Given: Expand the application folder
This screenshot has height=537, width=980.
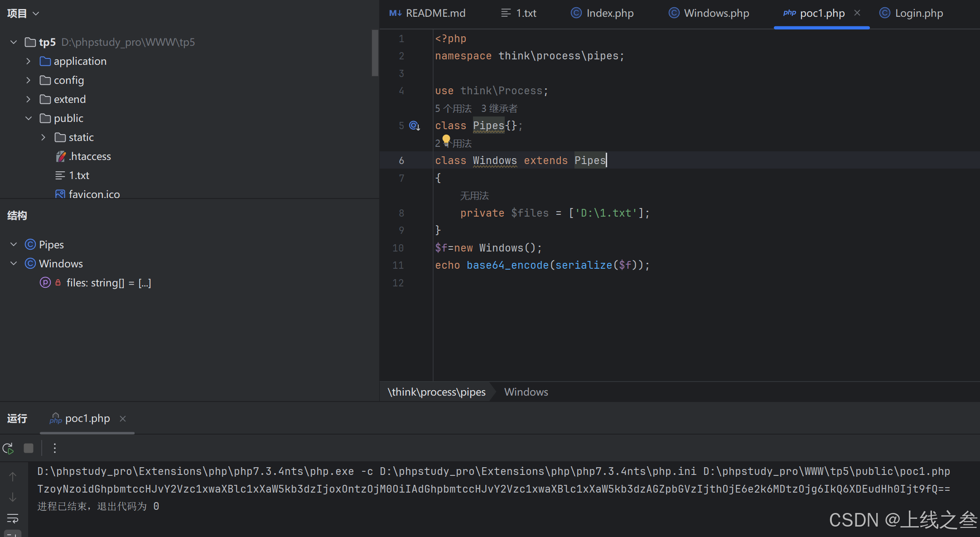Looking at the screenshot, I should click(x=28, y=61).
